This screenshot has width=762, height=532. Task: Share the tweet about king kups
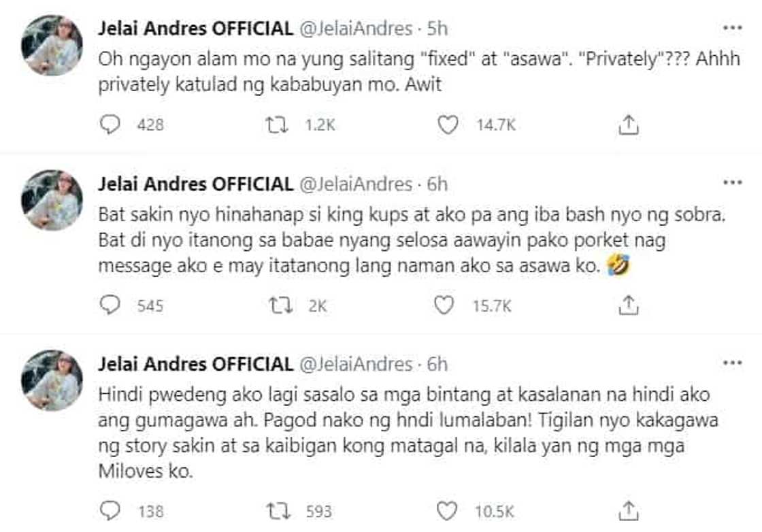pyautogui.click(x=629, y=305)
